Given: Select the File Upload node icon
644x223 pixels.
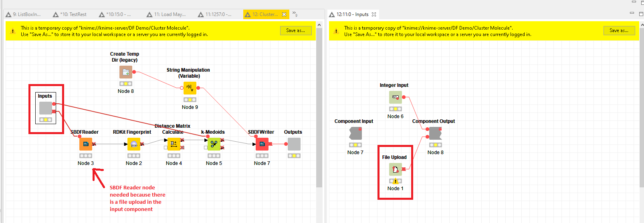Looking at the screenshot, I should coord(396,169).
